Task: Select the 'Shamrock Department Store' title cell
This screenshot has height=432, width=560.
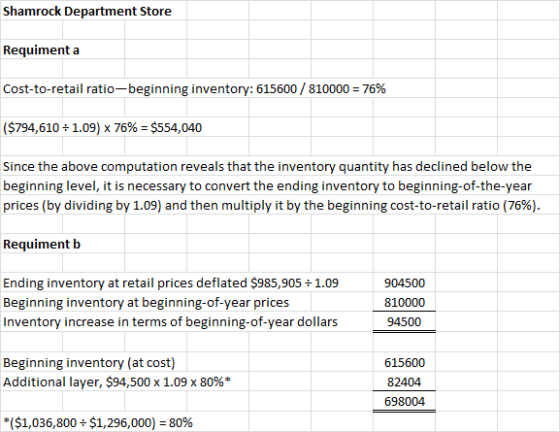Action: click(87, 11)
